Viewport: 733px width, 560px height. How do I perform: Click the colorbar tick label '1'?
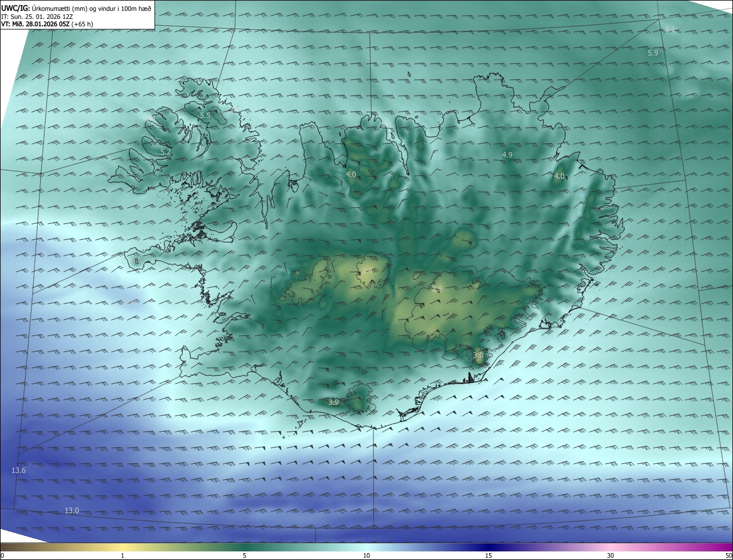pos(123,556)
